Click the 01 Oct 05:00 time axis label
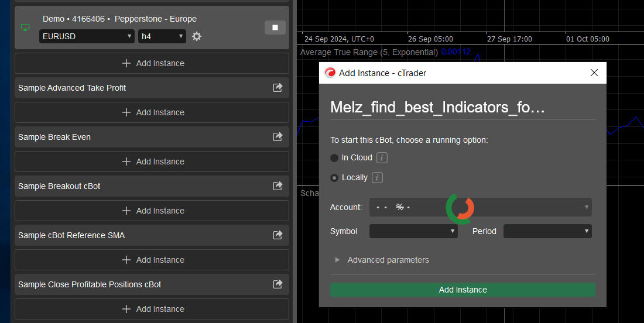The width and height of the screenshot is (644, 323). pyautogui.click(x=588, y=39)
